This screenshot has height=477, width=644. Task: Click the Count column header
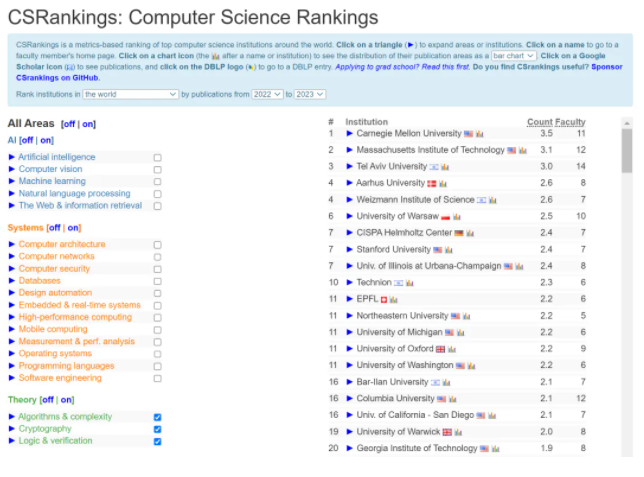tap(540, 122)
